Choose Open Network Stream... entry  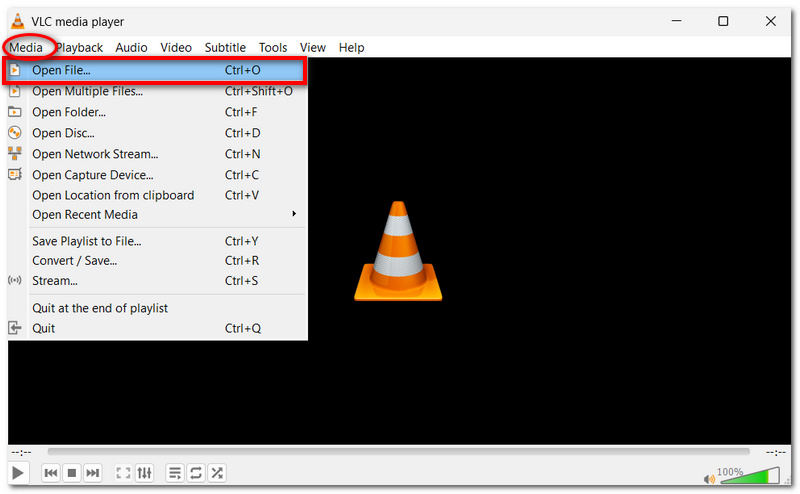(x=157, y=154)
